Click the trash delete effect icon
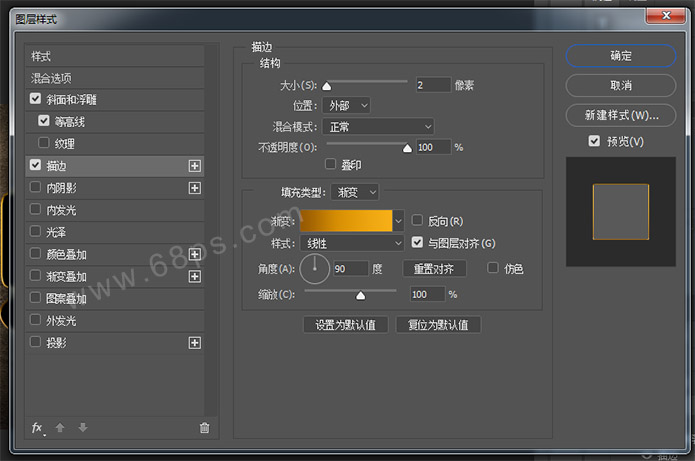The image size is (695, 461). tap(204, 428)
